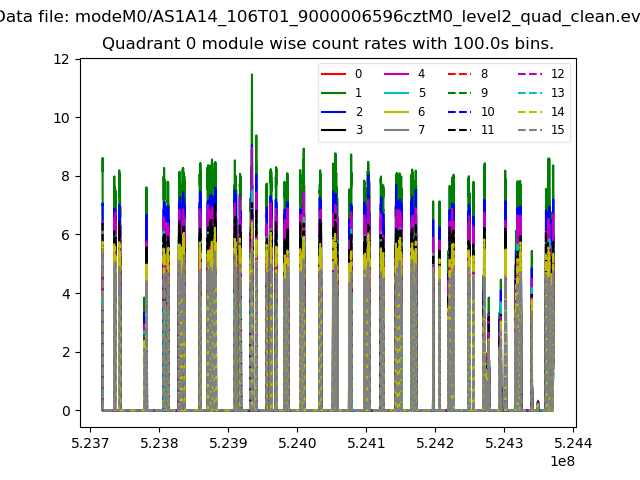Image resolution: width=640 pixels, height=480 pixels.
Task: Click the gray legend line for module 7
Action: 396,130
